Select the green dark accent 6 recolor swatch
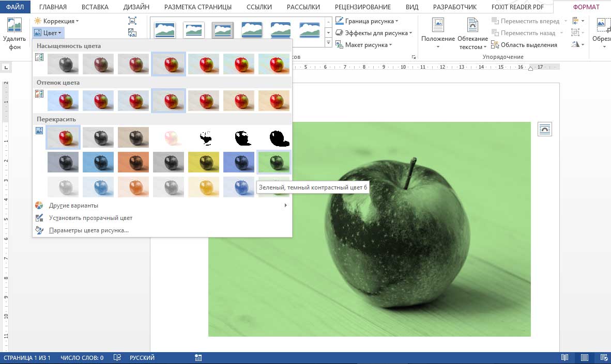 point(273,162)
